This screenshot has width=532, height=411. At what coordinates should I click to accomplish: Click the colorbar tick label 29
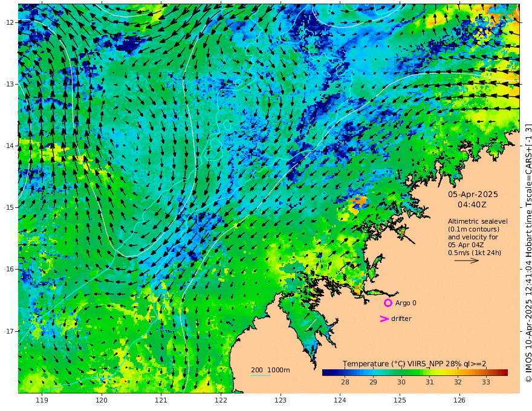coord(373,382)
